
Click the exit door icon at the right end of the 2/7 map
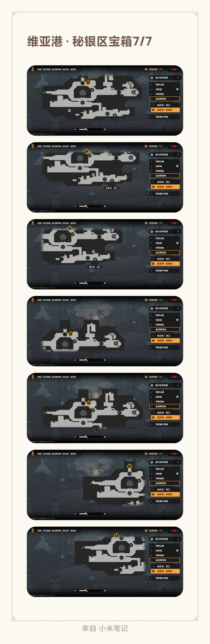[130, 157]
